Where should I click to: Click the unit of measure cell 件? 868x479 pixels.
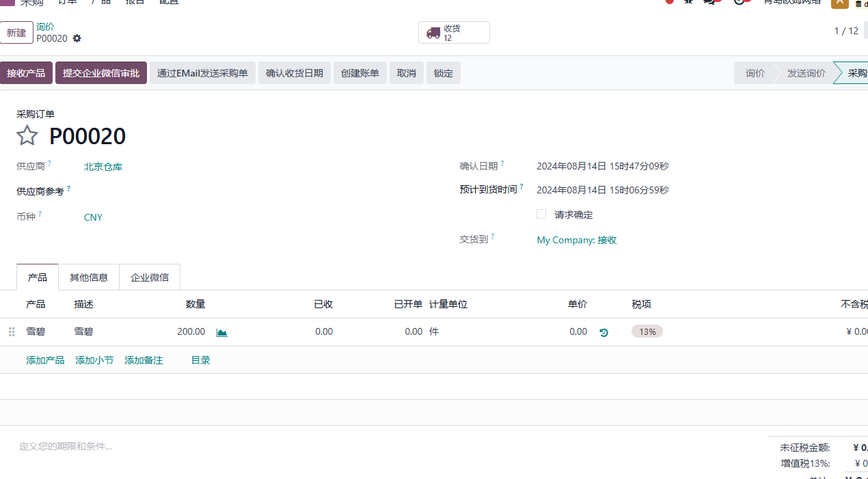[434, 331]
